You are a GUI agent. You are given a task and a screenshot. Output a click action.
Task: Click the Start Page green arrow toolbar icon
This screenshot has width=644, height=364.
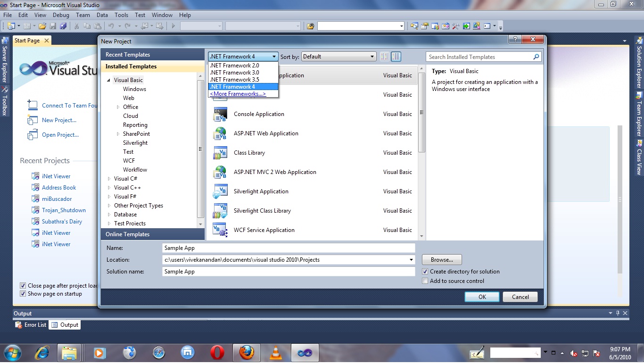(466, 26)
